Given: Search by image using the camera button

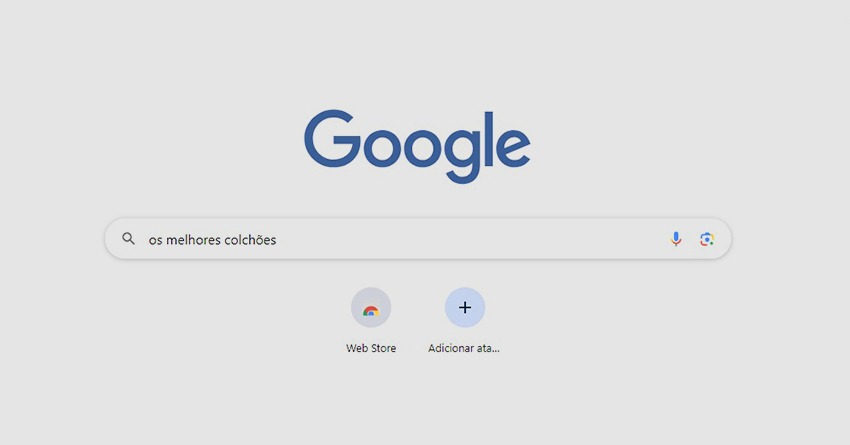Looking at the screenshot, I should (707, 239).
